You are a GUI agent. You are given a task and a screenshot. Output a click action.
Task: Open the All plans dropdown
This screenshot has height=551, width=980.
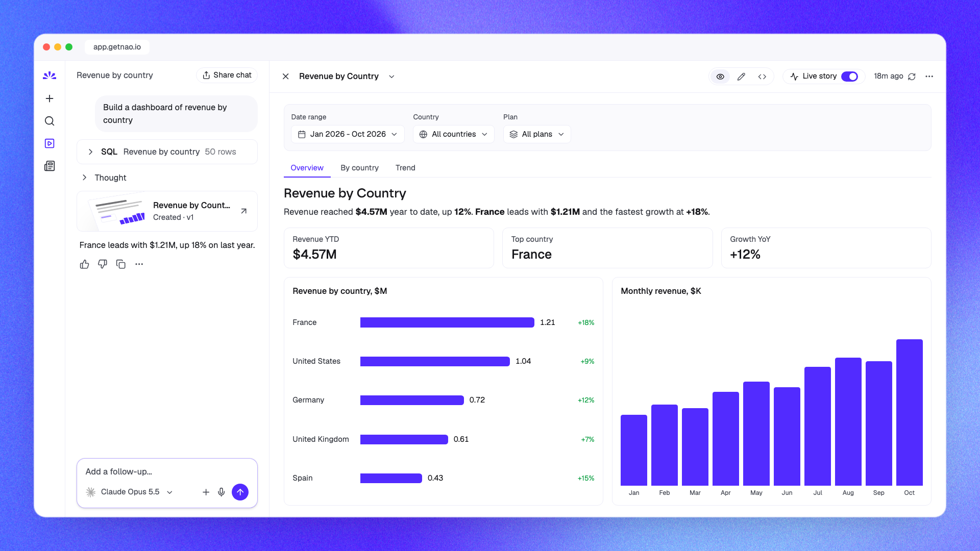click(537, 134)
